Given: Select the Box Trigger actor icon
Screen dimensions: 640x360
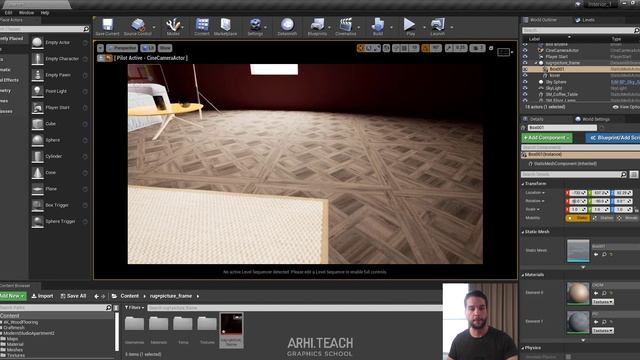Looking at the screenshot, I should tap(38, 205).
